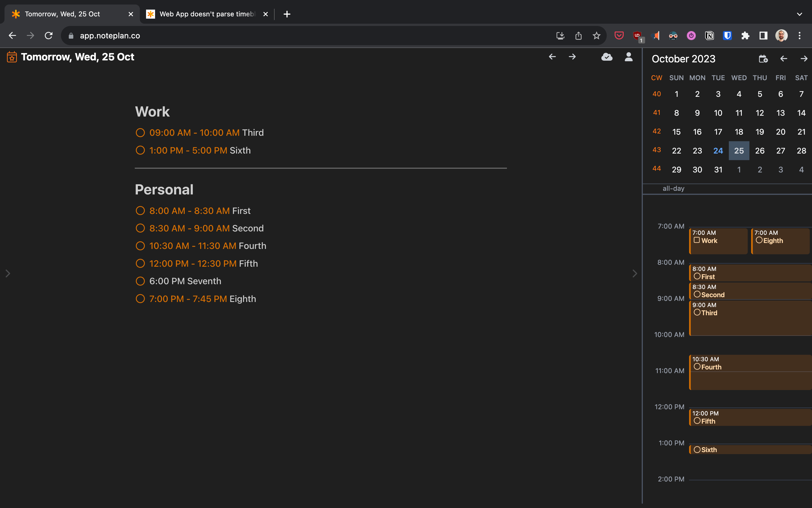Toggle the Work event checkbox in the timeline

[697, 240]
